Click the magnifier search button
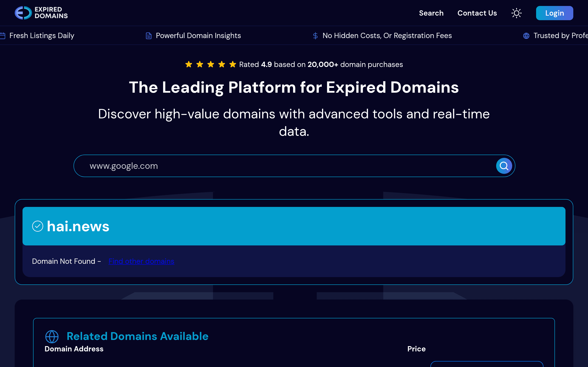The image size is (588, 367). pyautogui.click(x=504, y=166)
